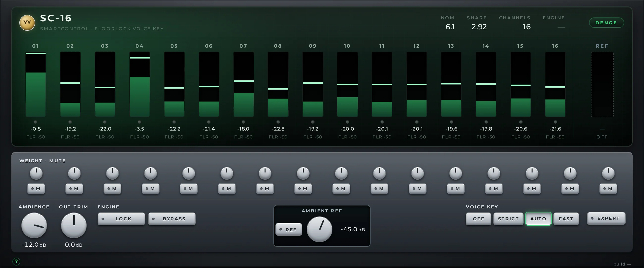
Task: Enable the ambient REF button
Action: tap(289, 230)
